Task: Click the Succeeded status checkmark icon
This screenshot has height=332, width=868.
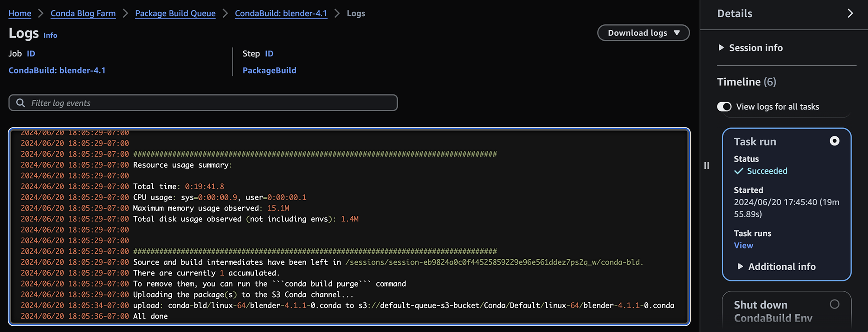Action: click(739, 171)
